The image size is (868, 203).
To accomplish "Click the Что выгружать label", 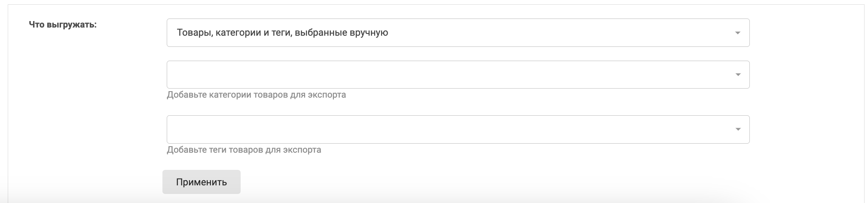I will click(63, 25).
